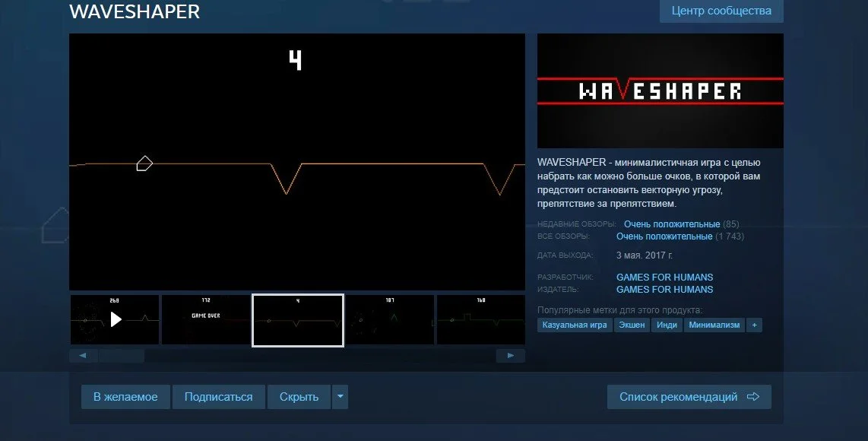Viewport: 868px width, 441px height.
Task: Select the GAME OVER screenshot thumbnail
Action: pos(206,319)
